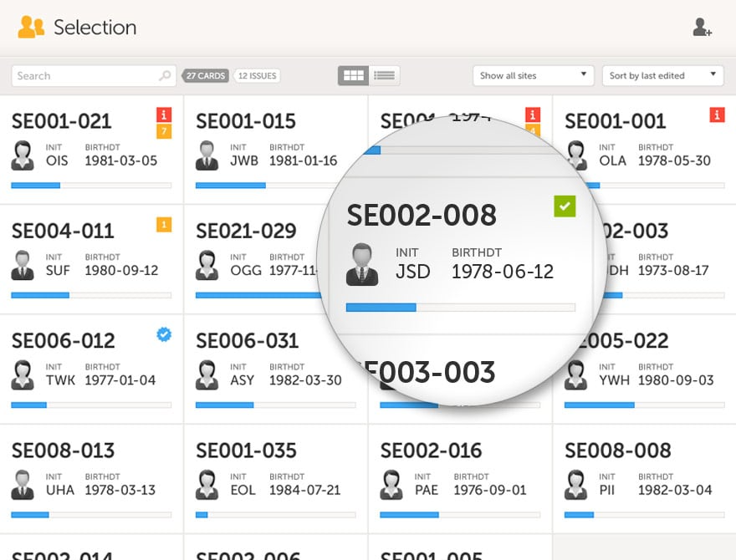Click birthdate 1977-01-04
This screenshot has width=736, height=560.
(120, 380)
